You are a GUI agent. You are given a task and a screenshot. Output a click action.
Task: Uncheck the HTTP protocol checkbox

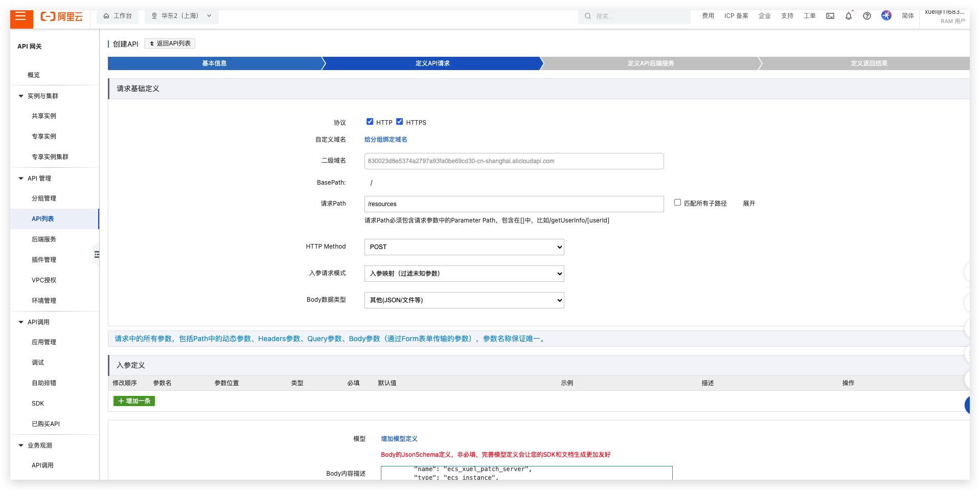coord(370,122)
